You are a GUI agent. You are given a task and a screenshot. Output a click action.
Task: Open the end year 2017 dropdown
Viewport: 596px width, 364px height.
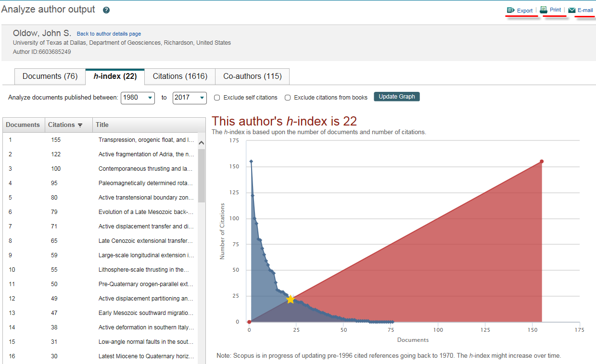click(190, 98)
